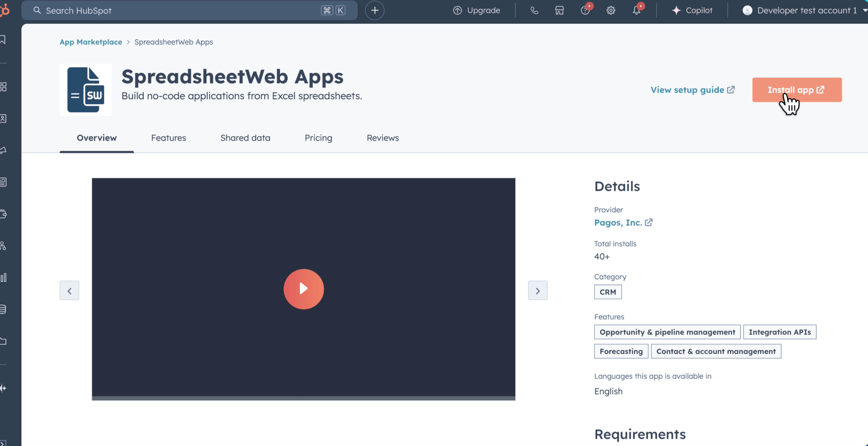The image size is (868, 446).
Task: Select the Contact & account management tag
Action: (716, 351)
